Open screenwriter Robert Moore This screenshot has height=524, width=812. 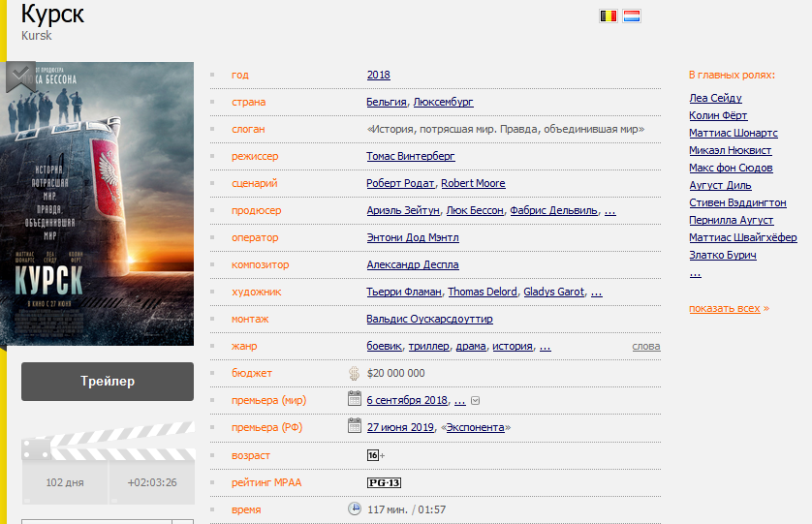(473, 183)
